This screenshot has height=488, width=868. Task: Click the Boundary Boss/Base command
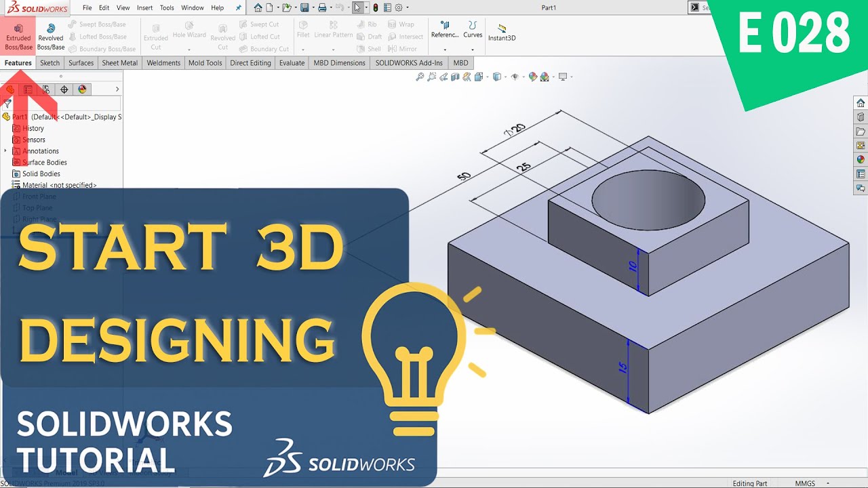point(102,49)
